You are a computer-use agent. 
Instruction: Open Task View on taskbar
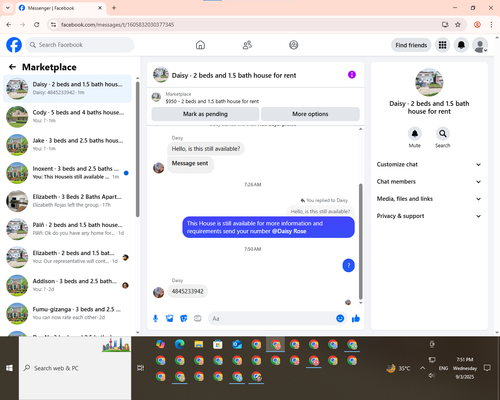(141, 368)
